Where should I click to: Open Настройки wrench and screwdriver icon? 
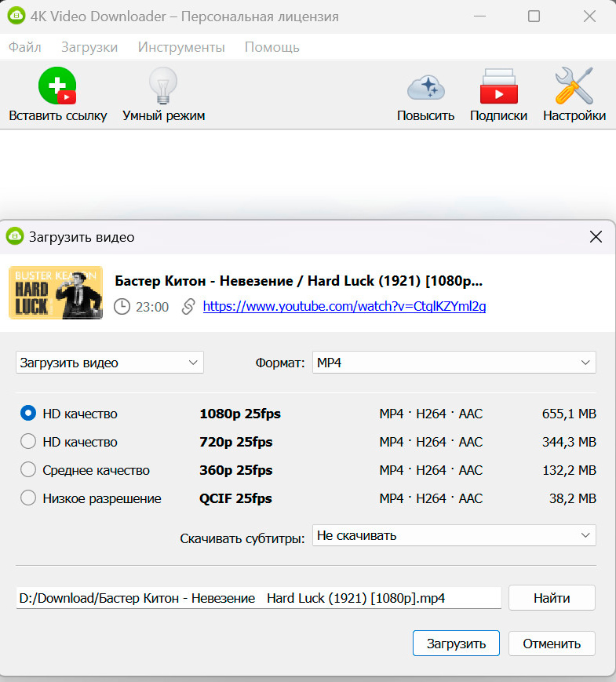click(x=574, y=86)
